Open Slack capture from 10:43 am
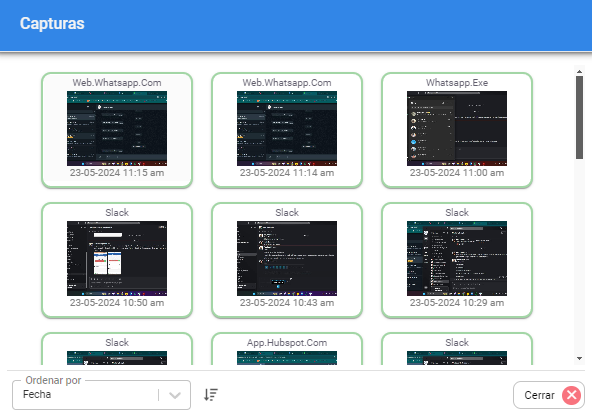This screenshot has width=592, height=411. point(287,259)
